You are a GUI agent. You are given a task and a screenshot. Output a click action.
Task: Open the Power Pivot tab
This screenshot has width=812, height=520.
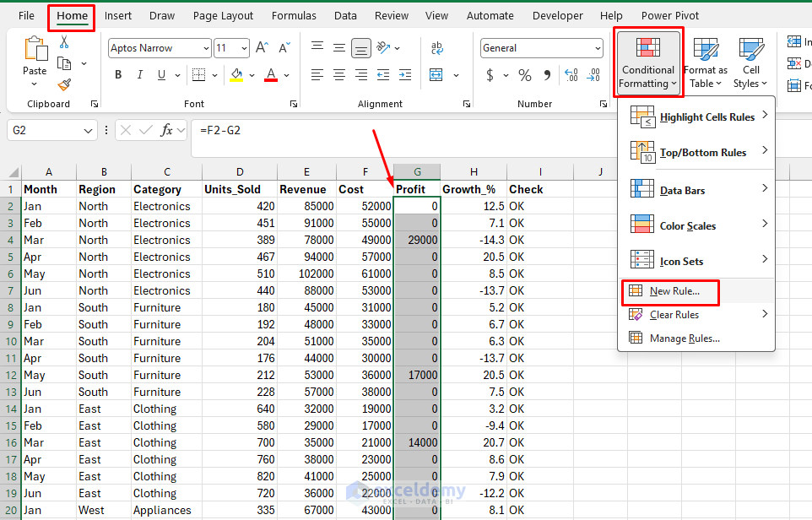click(x=670, y=16)
